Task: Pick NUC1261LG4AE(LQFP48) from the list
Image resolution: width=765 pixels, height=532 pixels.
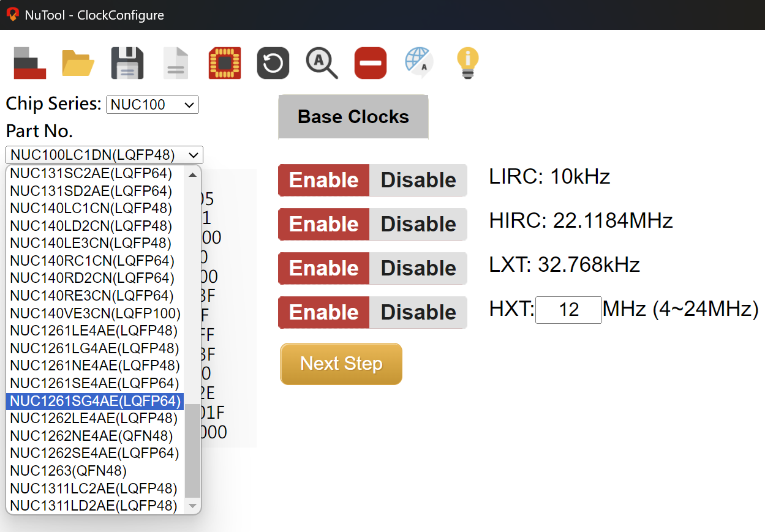Action: [95, 348]
